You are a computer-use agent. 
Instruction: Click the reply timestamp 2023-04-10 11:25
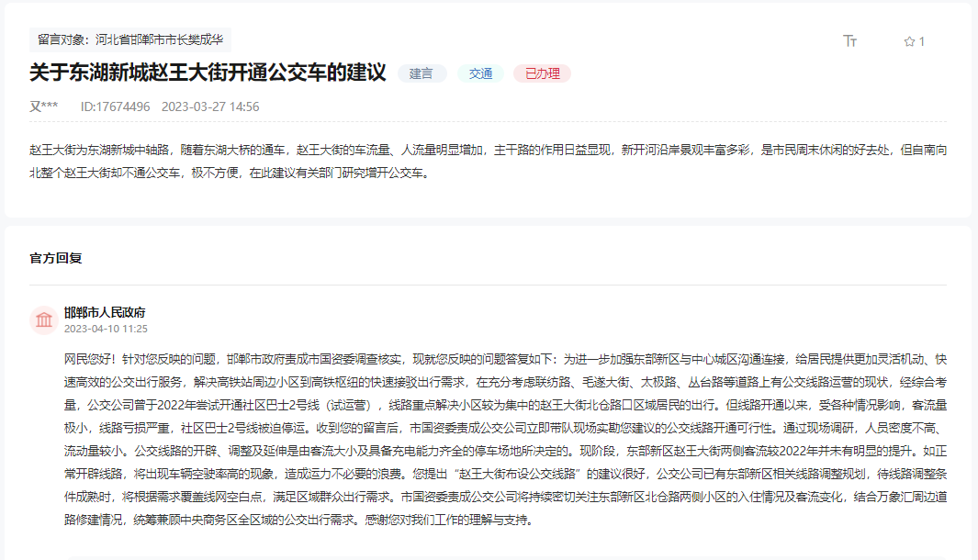click(106, 329)
